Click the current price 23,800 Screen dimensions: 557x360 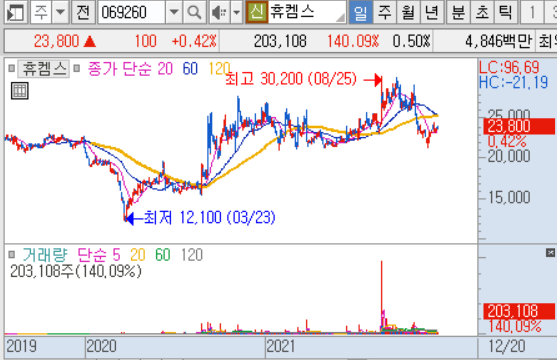56,42
